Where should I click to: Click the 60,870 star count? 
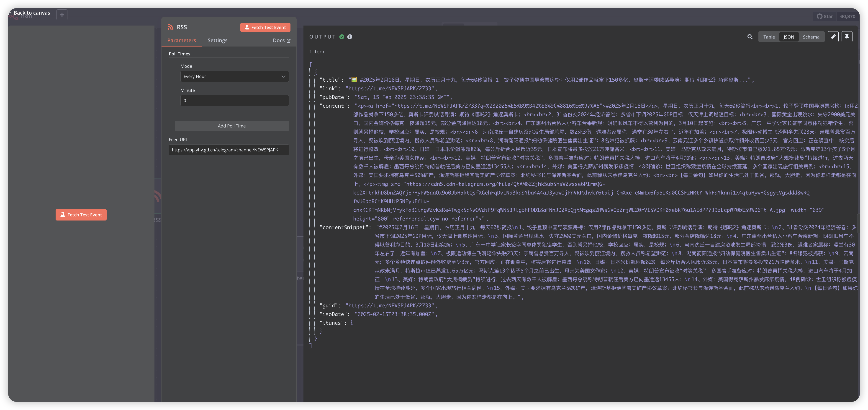tap(847, 16)
